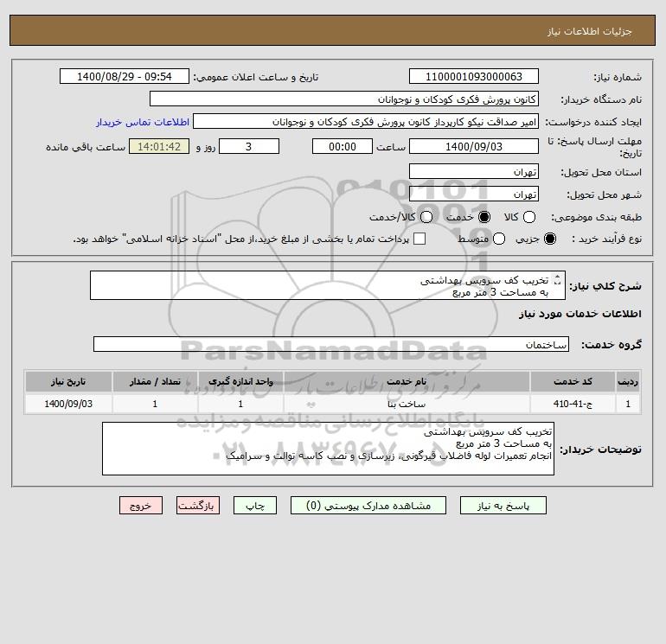Select the 'کالا' radio button
Viewport: 666px width, 644px height.
(528, 217)
